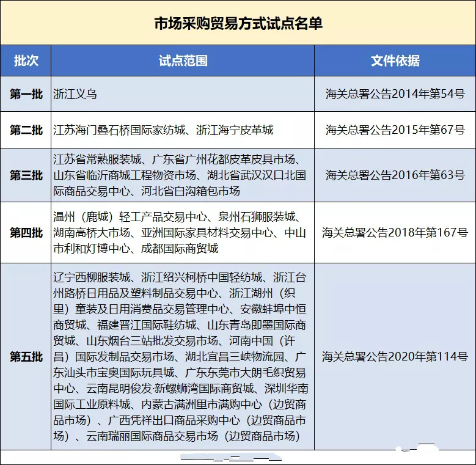Click the 第三批 row label
476x465 pixels.
point(26,175)
